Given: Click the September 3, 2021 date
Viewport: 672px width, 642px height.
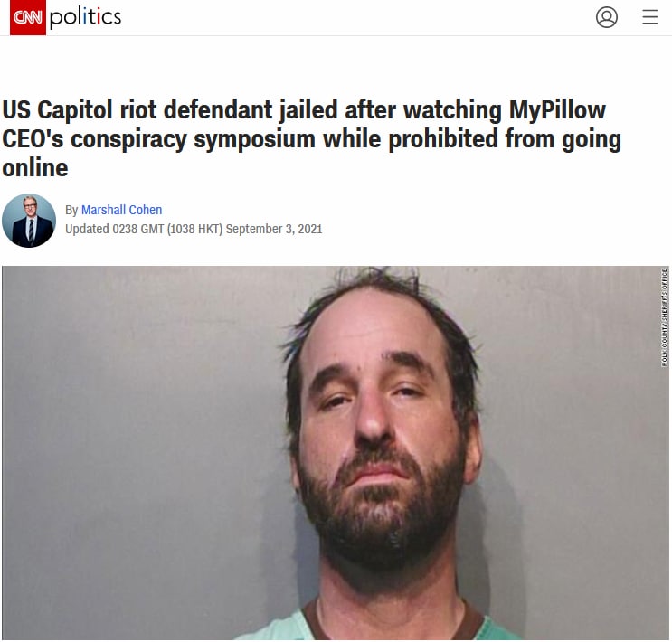Looking at the screenshot, I should tap(274, 229).
